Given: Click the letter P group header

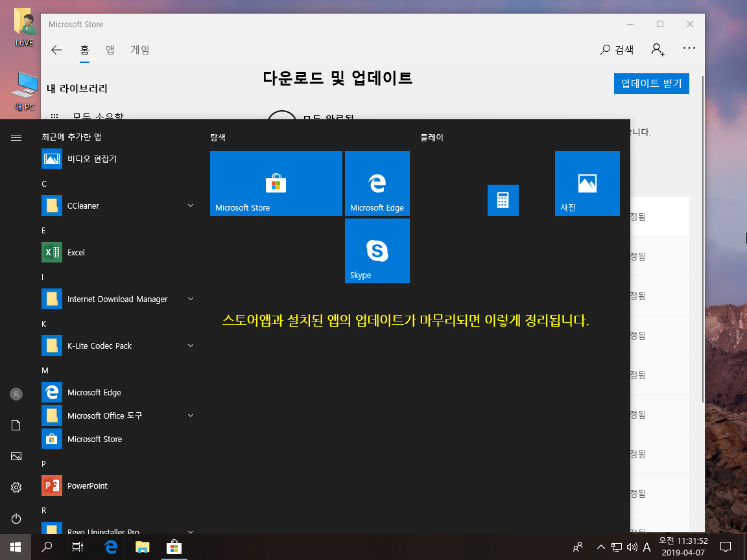Looking at the screenshot, I should pyautogui.click(x=44, y=464).
